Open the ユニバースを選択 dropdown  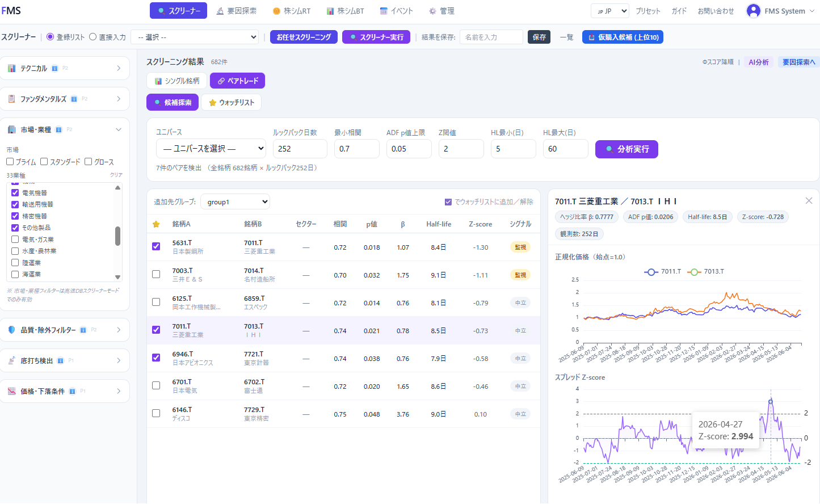(211, 149)
